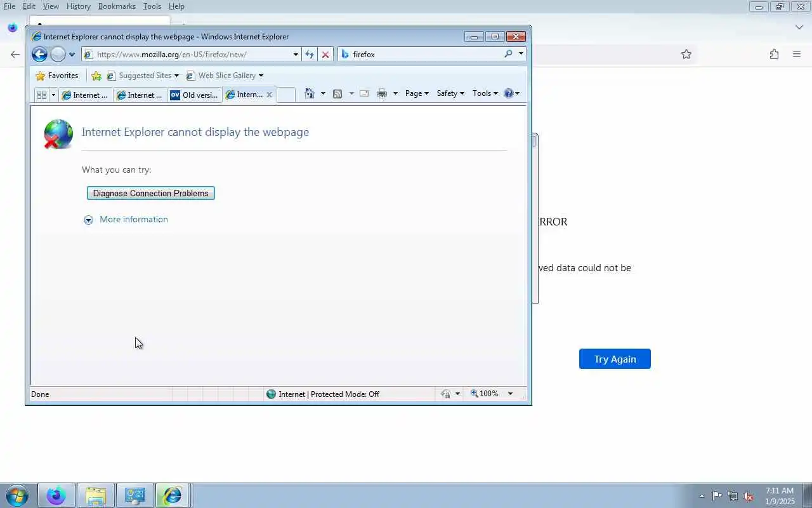Viewport: 812px width, 508px height.
Task: Open Firefox History menu
Action: 79,6
